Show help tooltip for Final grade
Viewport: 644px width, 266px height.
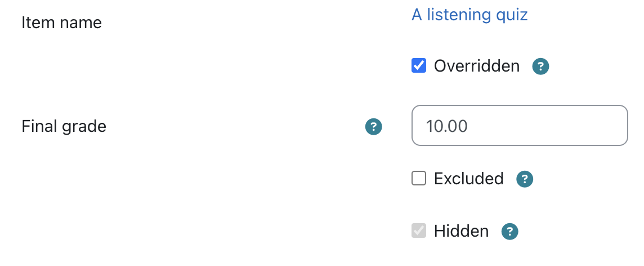(373, 127)
